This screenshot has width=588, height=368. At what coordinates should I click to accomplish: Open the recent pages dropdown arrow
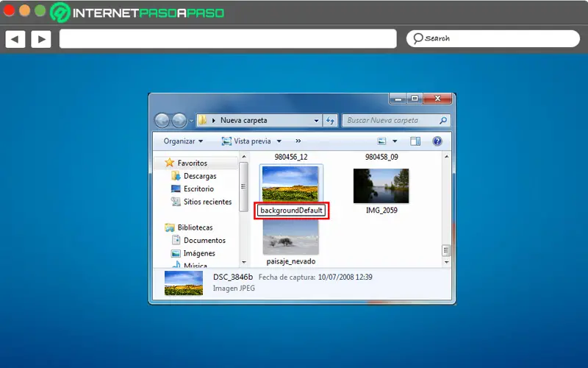pos(191,121)
